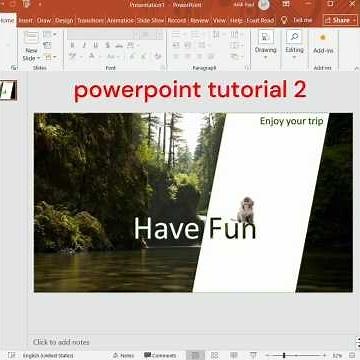Click the zoom slider handle

284,355
